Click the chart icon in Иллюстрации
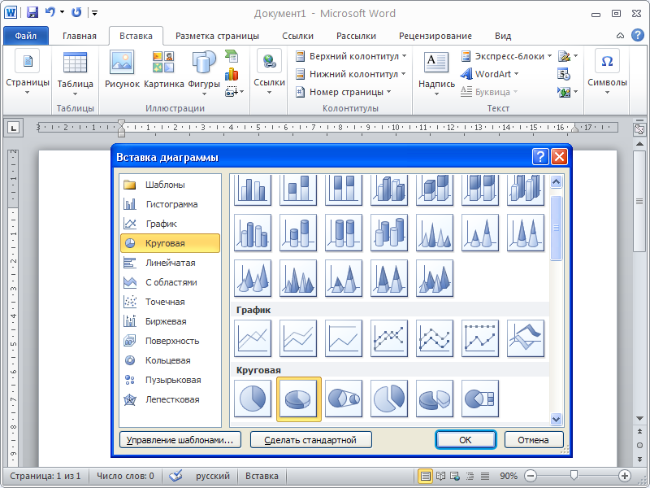The height and width of the screenshot is (490, 653). [232, 74]
